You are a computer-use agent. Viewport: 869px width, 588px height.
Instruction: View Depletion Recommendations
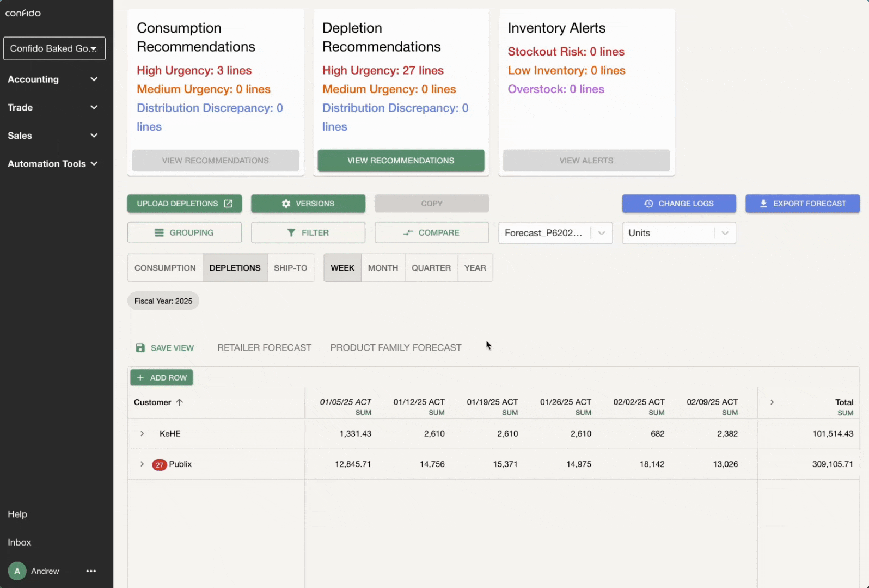tap(401, 161)
